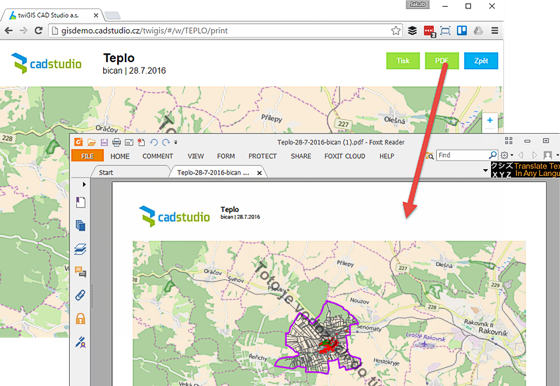The width and height of the screenshot is (560, 386).
Task: Click the Print icon in Foxit toolbar
Action: coord(116,142)
